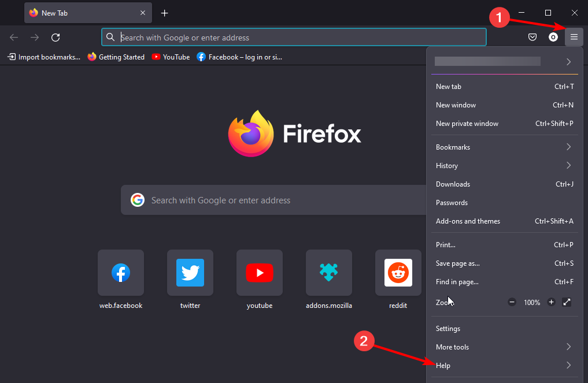Choose Print from the menu
The height and width of the screenshot is (383, 588).
pos(504,245)
